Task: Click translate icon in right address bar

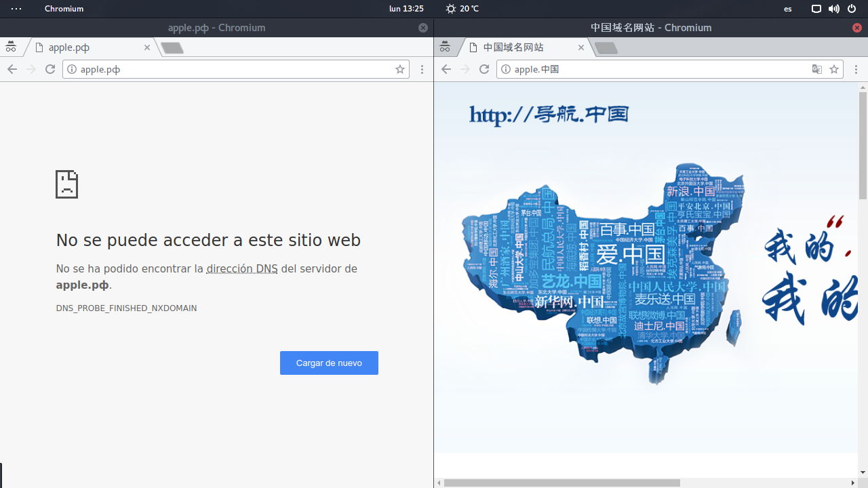Action: [817, 69]
